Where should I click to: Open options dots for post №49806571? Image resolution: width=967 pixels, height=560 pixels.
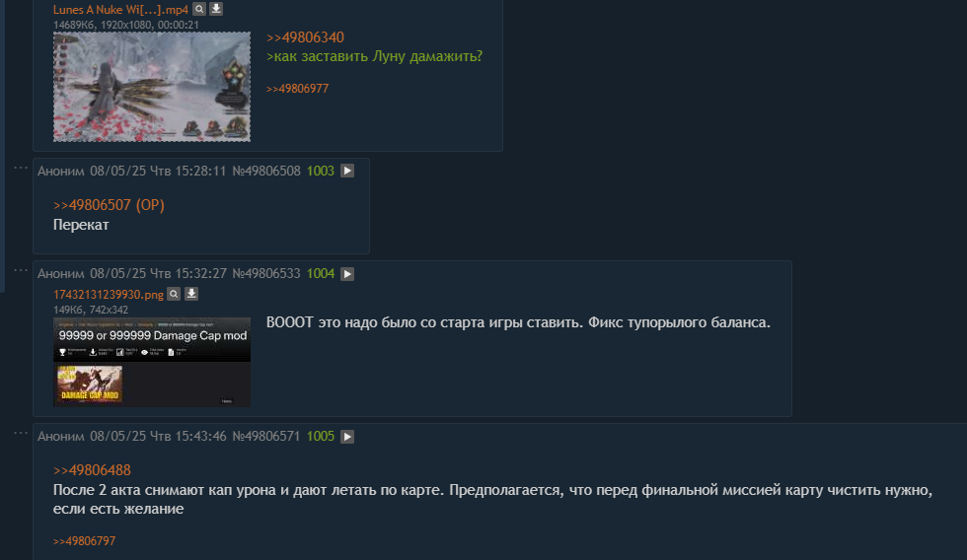pos(21,433)
